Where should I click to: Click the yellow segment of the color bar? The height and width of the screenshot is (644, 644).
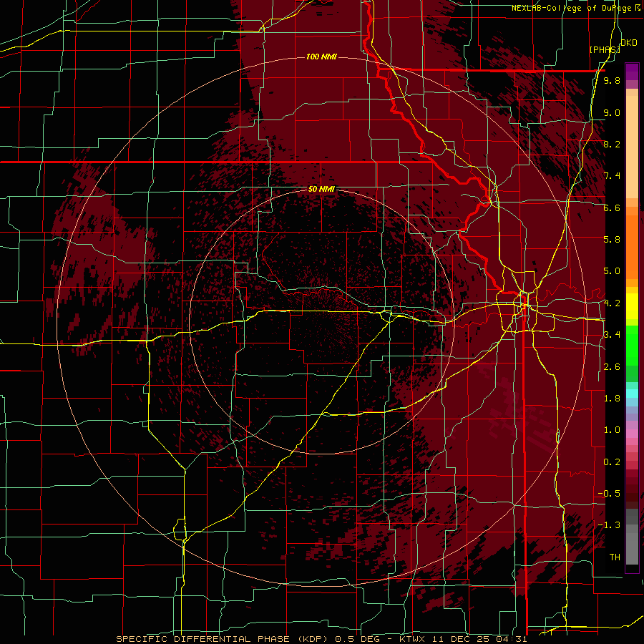[x=632, y=306]
